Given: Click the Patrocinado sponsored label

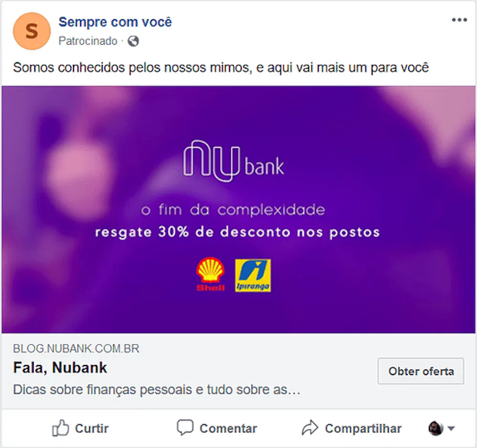Looking at the screenshot, I should point(88,41).
